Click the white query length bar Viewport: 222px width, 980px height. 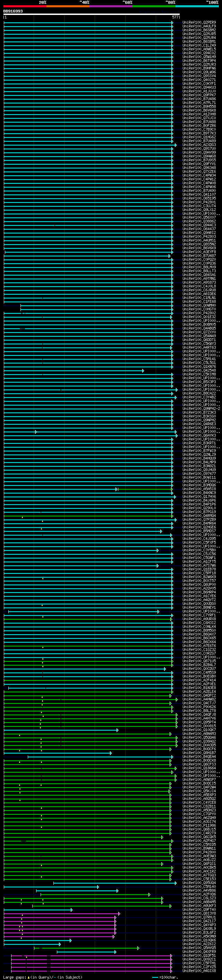click(92, 15)
